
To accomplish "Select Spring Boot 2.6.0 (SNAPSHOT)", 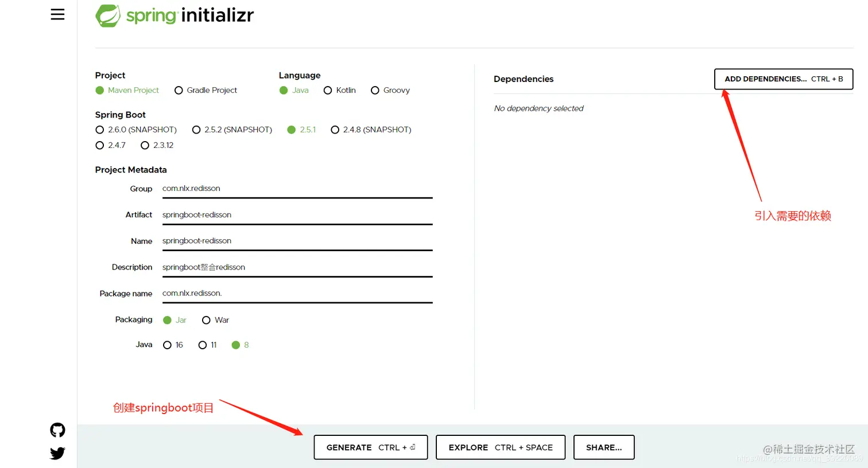I will (136, 130).
